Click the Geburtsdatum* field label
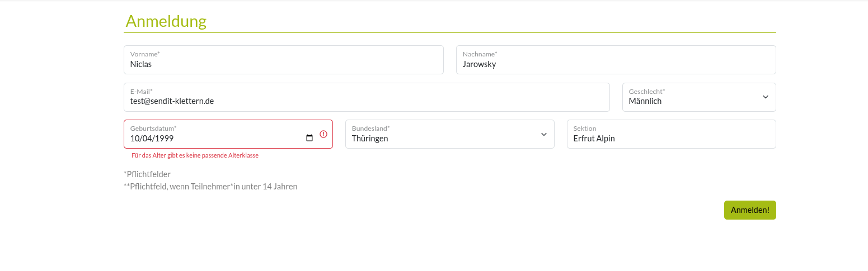Viewport: 868px width, 271px height. click(x=153, y=129)
